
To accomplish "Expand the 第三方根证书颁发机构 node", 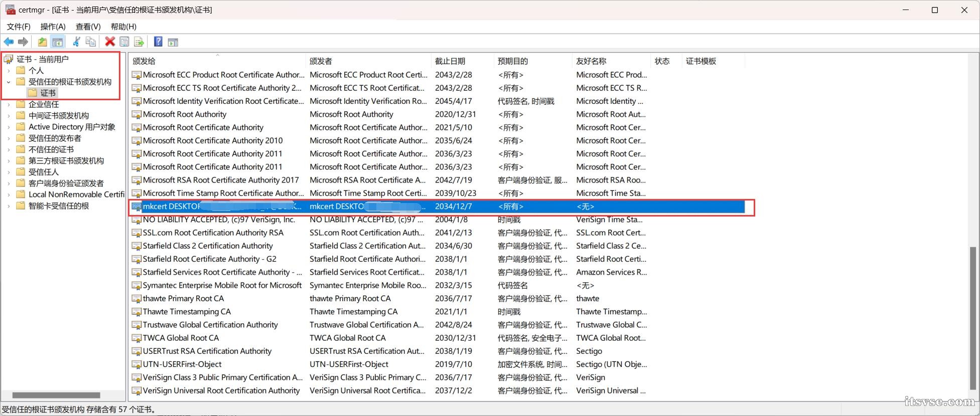I will click(x=9, y=161).
